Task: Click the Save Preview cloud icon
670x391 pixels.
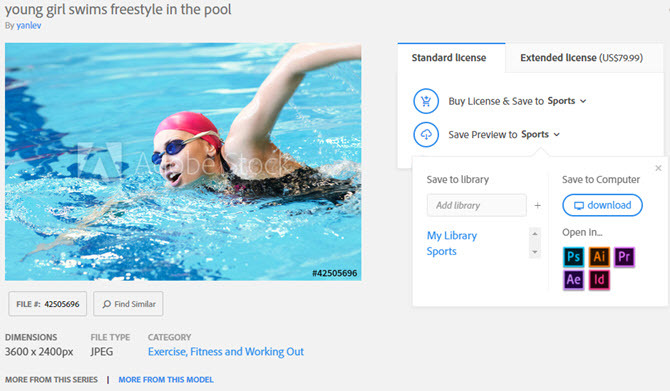Action: pyautogui.click(x=426, y=135)
